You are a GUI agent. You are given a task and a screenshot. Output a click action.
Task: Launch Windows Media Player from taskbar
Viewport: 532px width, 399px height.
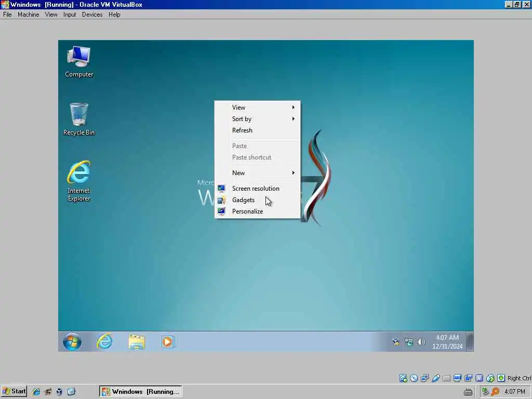[x=168, y=342]
